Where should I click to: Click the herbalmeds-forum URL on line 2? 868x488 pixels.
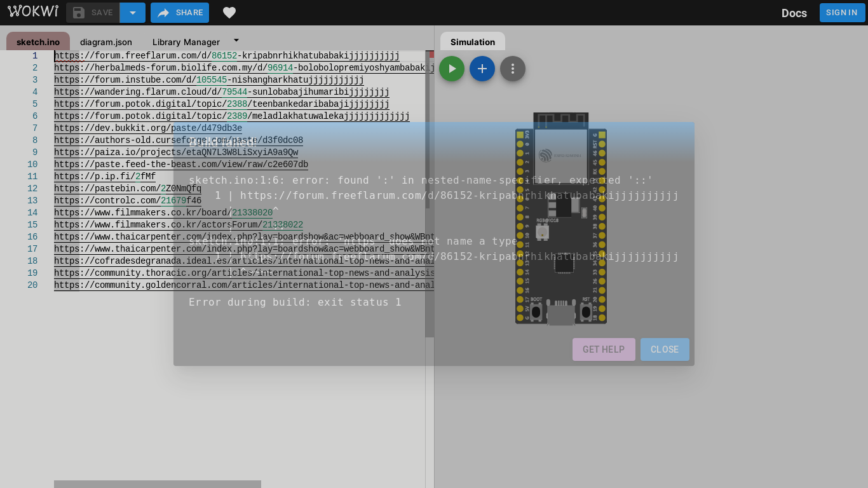coord(244,68)
